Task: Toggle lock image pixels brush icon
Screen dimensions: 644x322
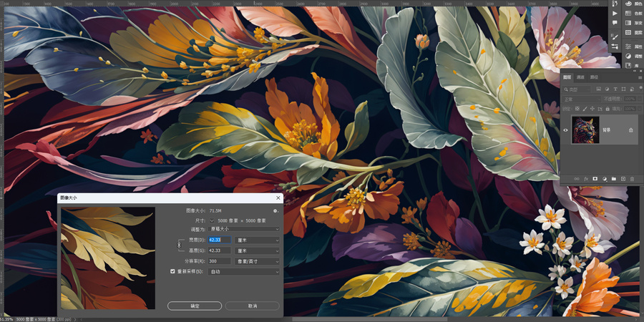Action: (585, 109)
